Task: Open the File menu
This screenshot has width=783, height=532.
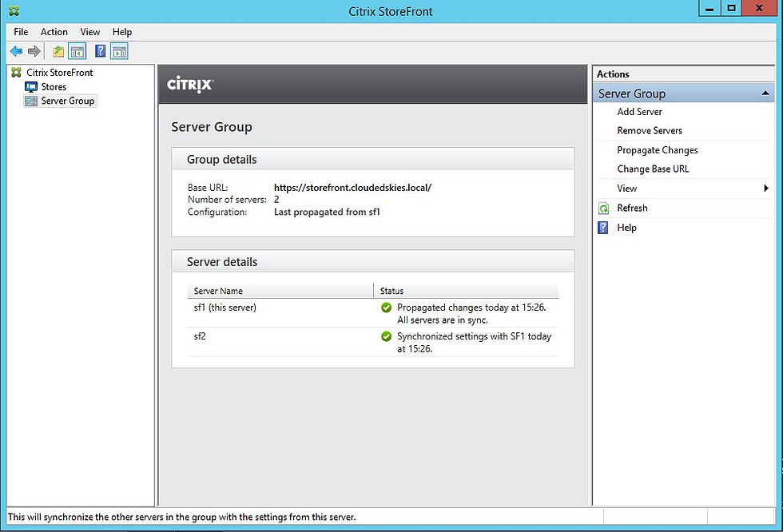Action: 21,32
